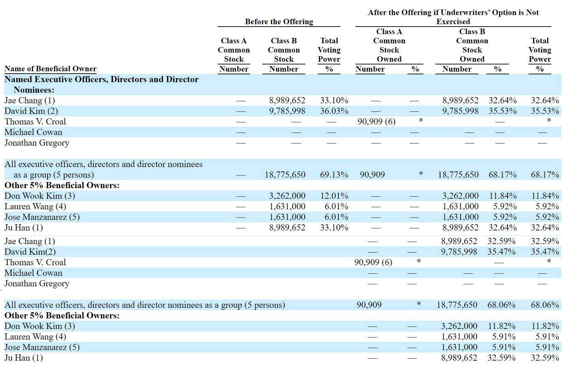Click the "Before the Offering" column group header
This screenshot has height=392, width=567.
279,21
